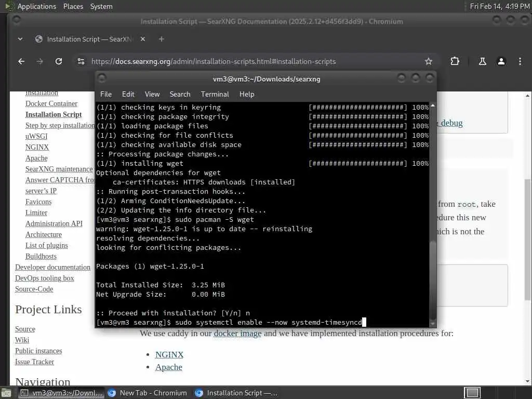Open the Chromium three-dot menu
Screen dimensions: 532x399
[520, 61]
